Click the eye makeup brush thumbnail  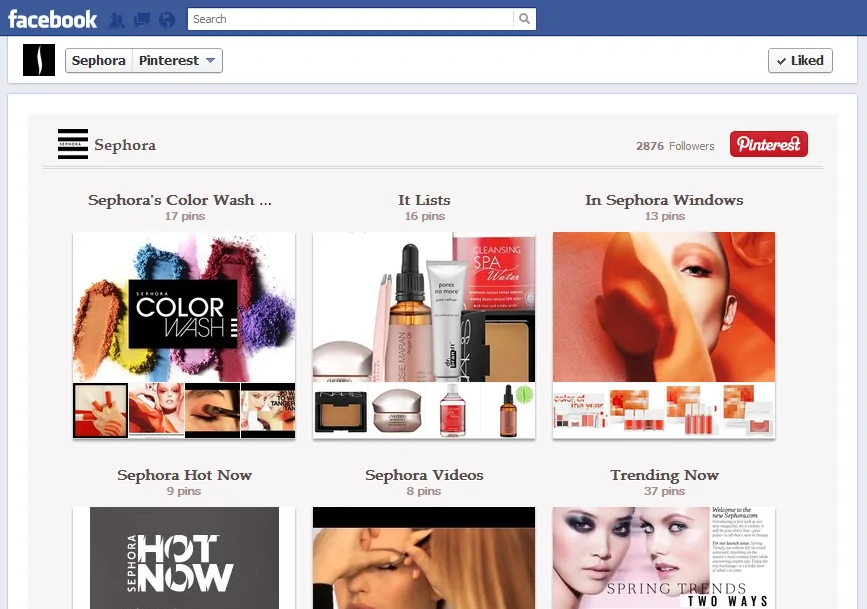point(212,410)
